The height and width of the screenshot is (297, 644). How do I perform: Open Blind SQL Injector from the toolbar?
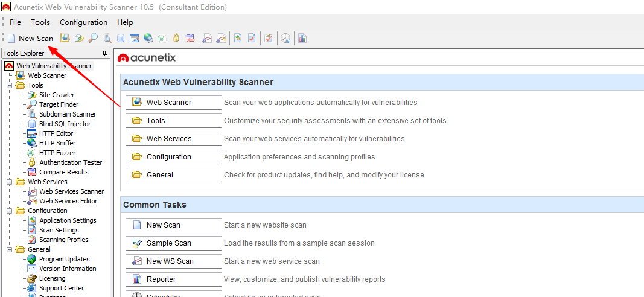coord(120,38)
